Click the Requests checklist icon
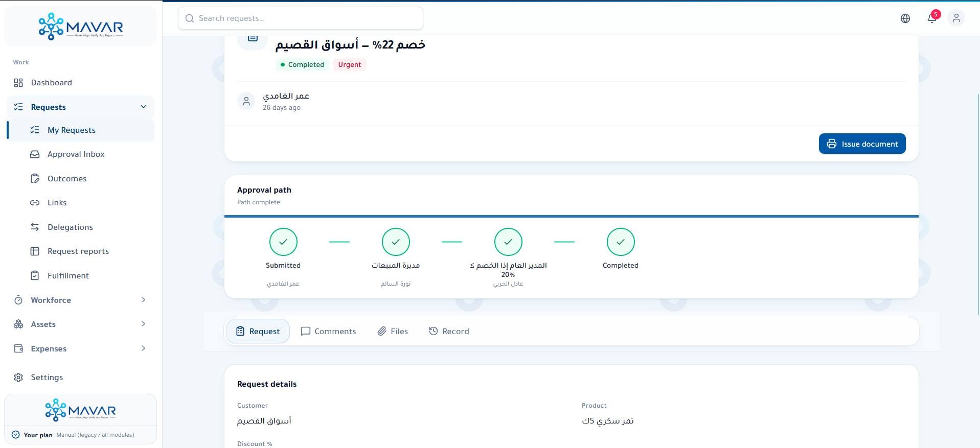Image resolution: width=980 pixels, height=448 pixels. pos(18,107)
